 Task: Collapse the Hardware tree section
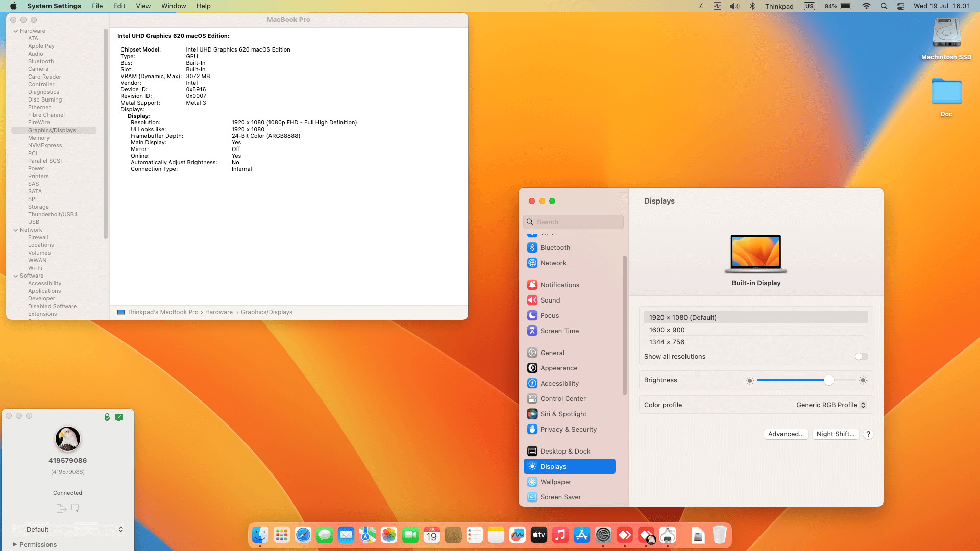click(x=16, y=31)
